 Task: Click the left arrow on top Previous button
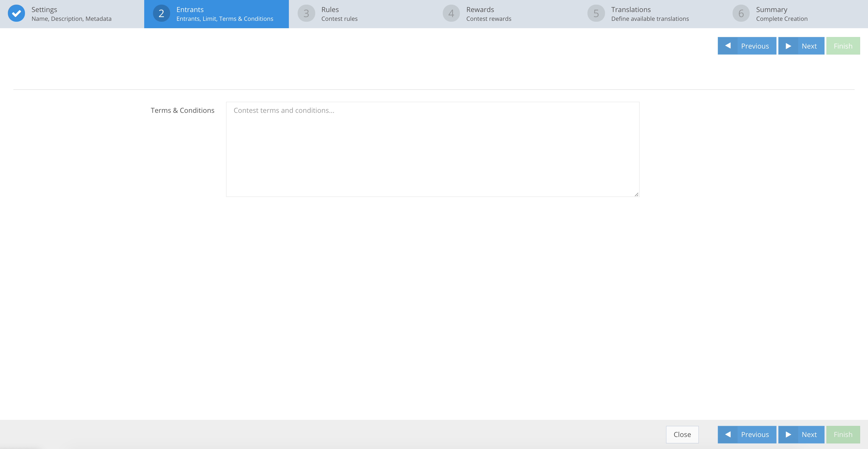tap(728, 46)
